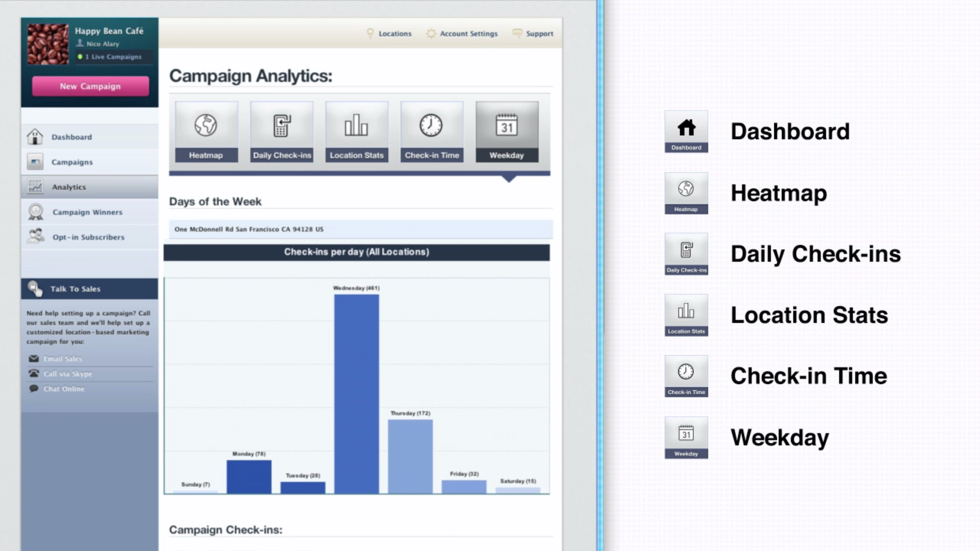Select the Daily Check-ins analytics tile
This screenshot has width=980, height=551.
click(x=282, y=132)
